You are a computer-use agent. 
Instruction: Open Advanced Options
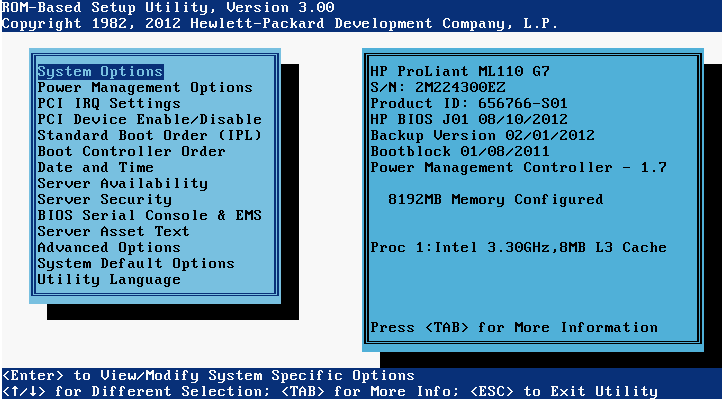pos(109,248)
